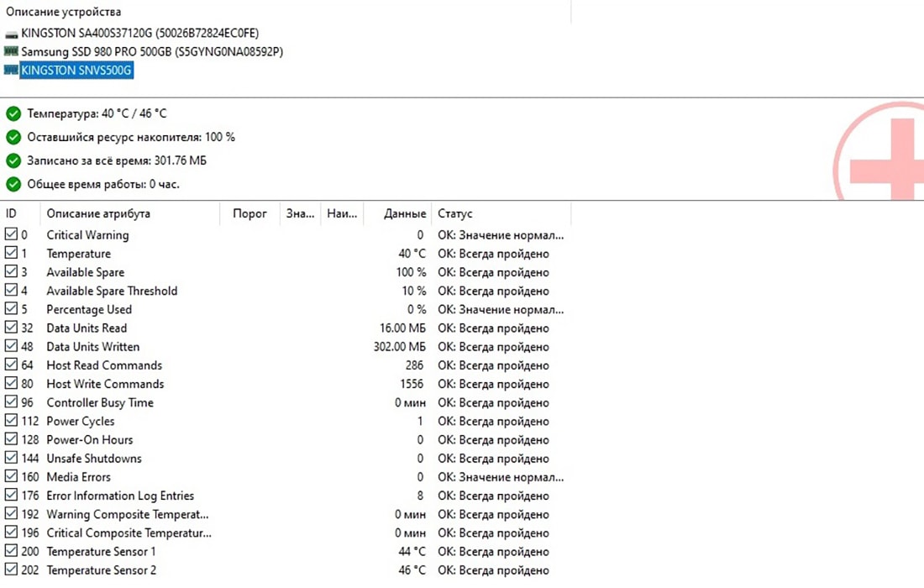Click the Critical Warning attribute name

[88, 235]
